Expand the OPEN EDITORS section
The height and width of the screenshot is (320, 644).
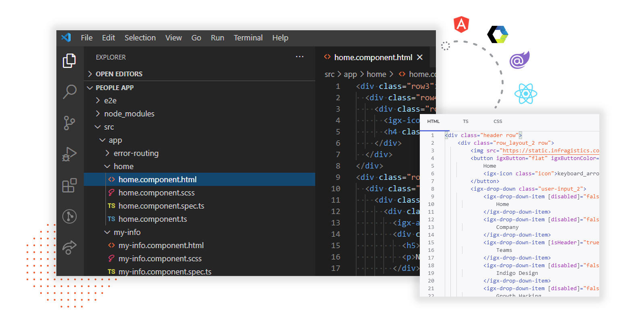pos(119,74)
